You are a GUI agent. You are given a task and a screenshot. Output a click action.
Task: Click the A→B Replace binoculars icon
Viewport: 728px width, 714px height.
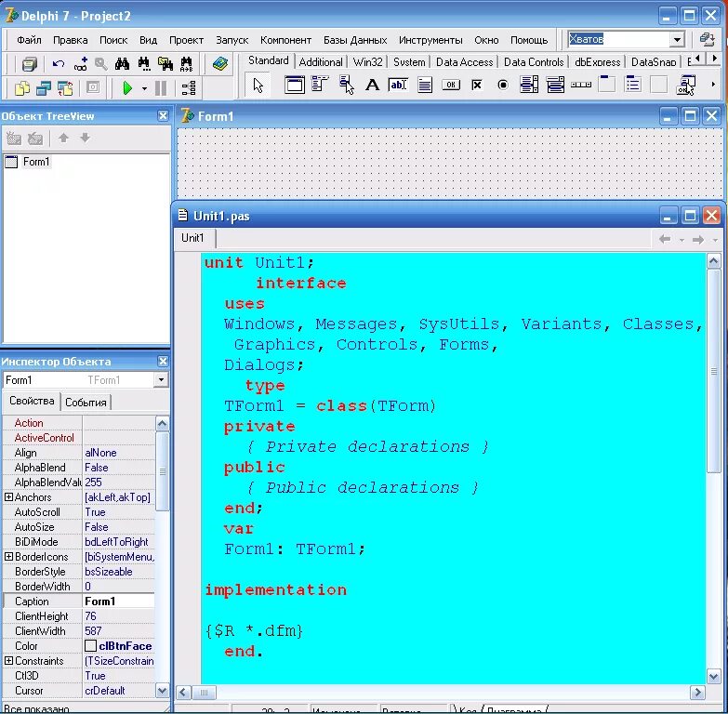pyautogui.click(x=186, y=63)
